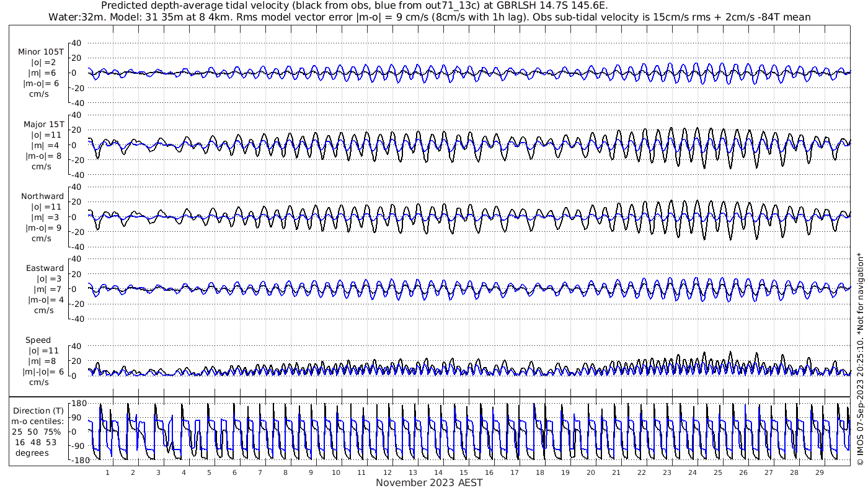This screenshot has height=496, width=868.
Task: Click the 'November 2023 AEST' axis title
Action: (x=429, y=482)
